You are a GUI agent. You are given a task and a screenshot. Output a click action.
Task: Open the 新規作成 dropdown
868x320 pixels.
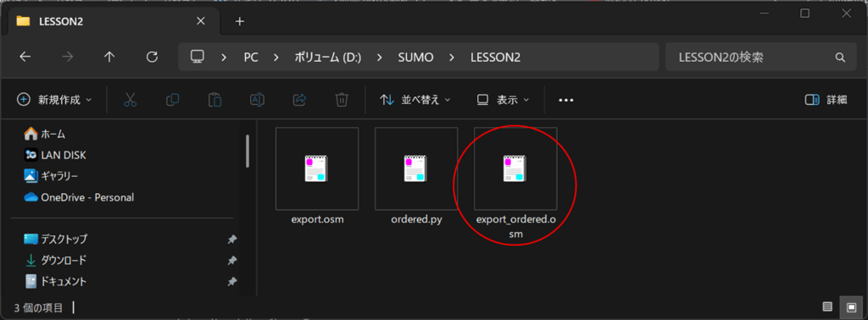click(54, 100)
